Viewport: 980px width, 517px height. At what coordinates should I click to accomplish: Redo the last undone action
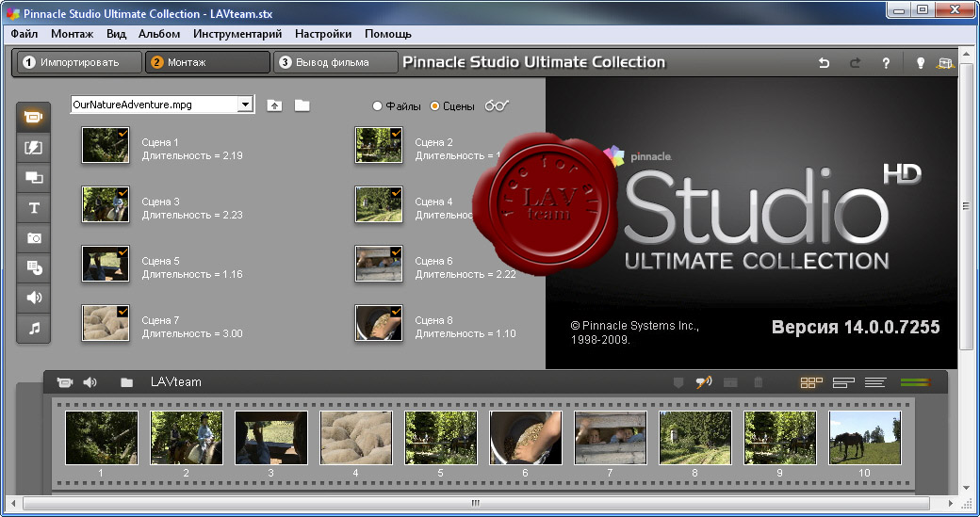(855, 62)
